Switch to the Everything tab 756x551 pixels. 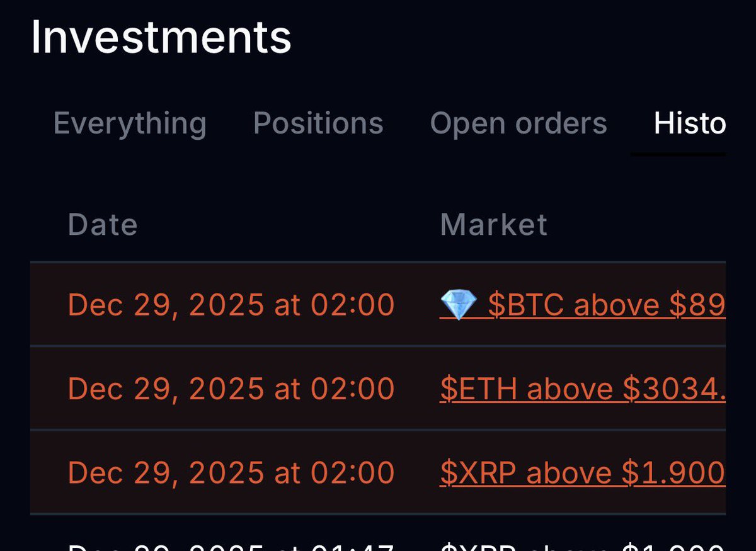(x=129, y=123)
